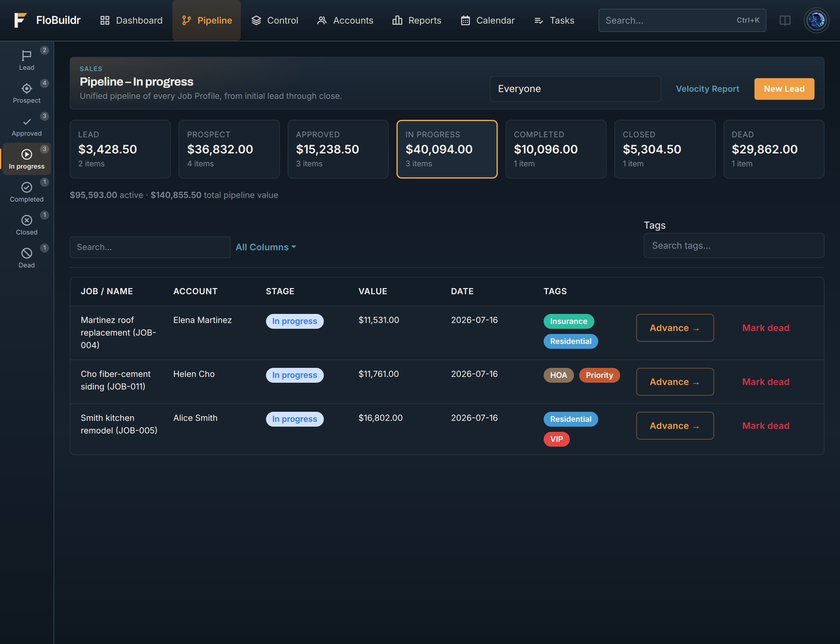Open the book panel icon near the avatar

click(x=785, y=20)
